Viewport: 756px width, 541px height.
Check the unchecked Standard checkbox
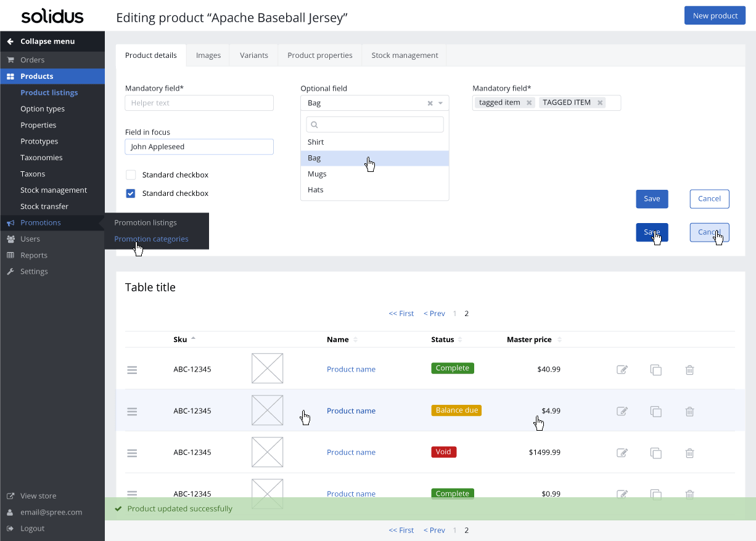pos(131,175)
